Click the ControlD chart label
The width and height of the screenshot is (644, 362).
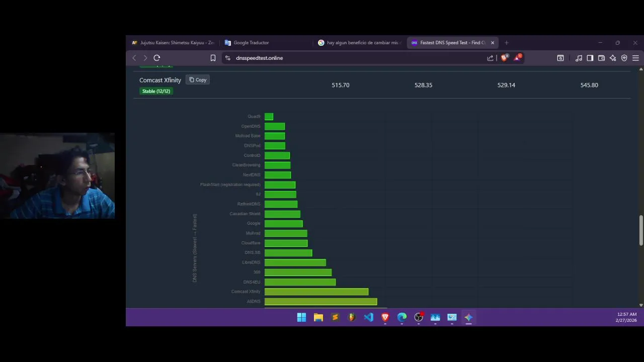click(253, 155)
